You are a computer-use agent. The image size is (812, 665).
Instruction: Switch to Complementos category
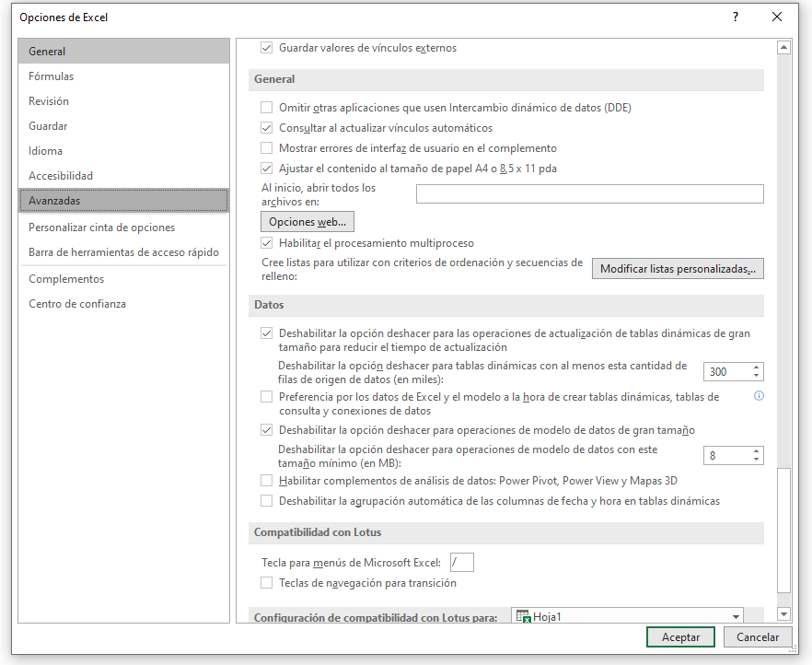click(x=123, y=279)
